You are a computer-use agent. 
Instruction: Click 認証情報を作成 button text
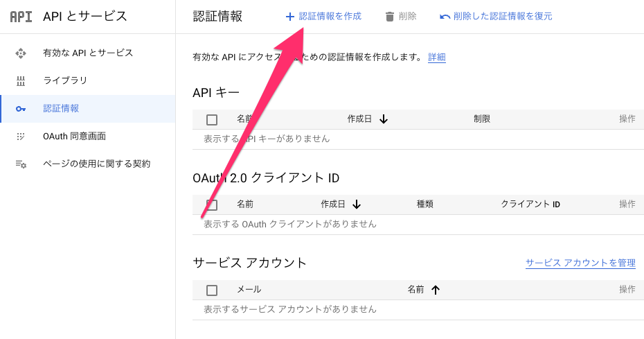(x=330, y=16)
